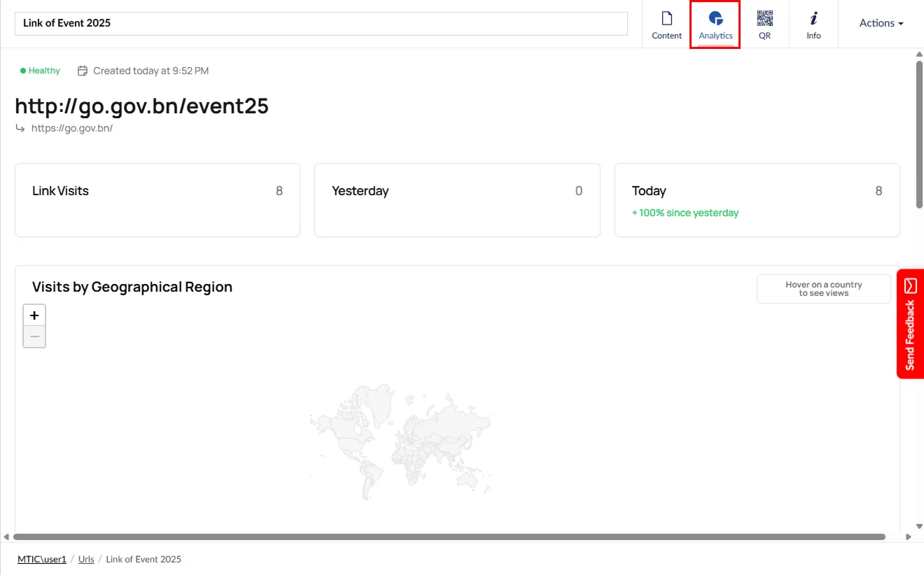
Task: Click the world map graphic
Action: pos(400,441)
